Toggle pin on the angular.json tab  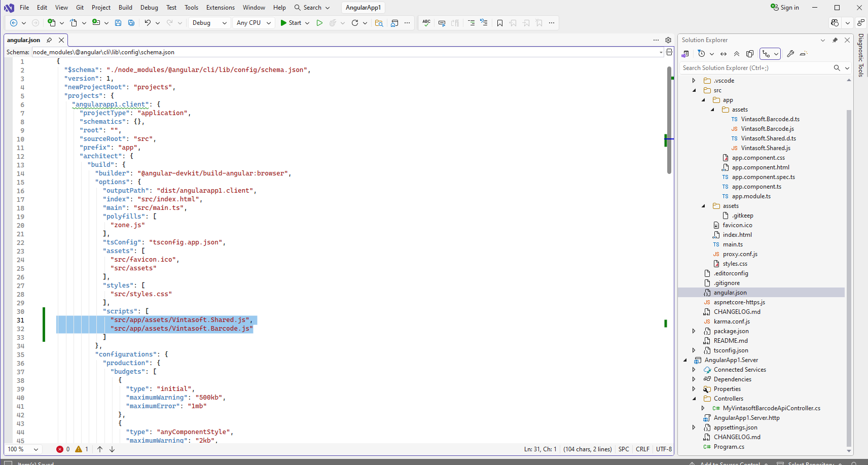click(x=49, y=40)
